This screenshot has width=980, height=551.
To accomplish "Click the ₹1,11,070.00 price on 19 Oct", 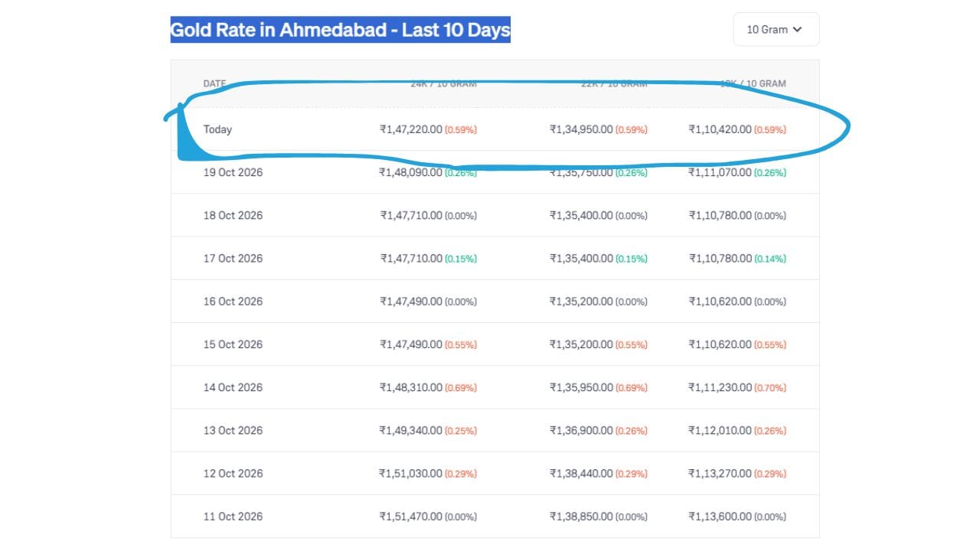I will pyautogui.click(x=720, y=172).
